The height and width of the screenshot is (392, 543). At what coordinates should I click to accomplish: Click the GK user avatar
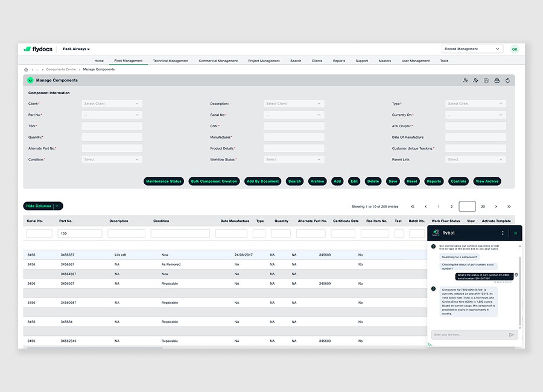(x=515, y=49)
